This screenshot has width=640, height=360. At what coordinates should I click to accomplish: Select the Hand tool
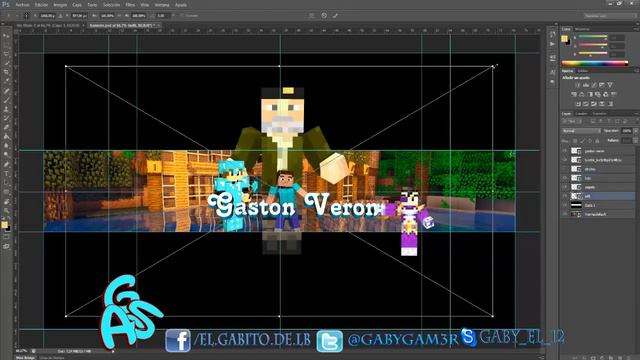click(6, 201)
